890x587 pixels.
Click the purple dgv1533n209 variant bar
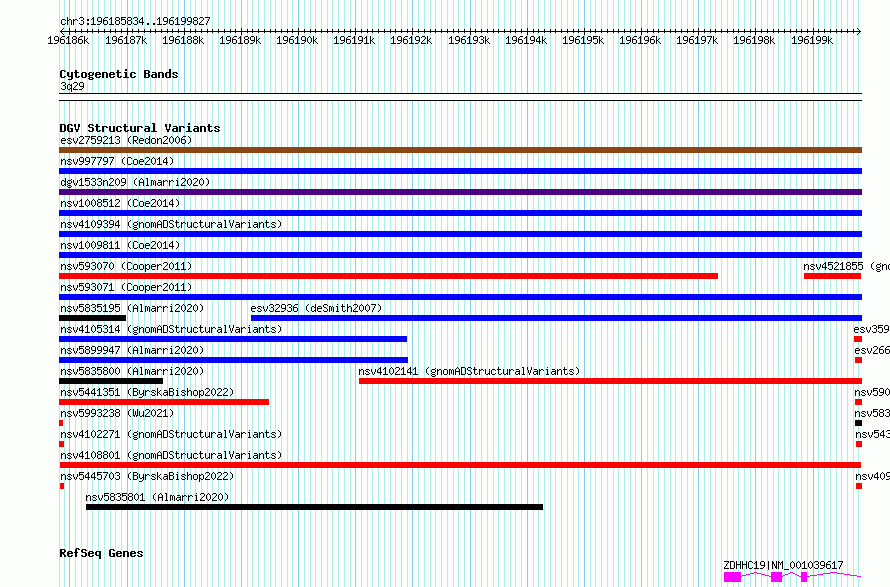point(460,192)
